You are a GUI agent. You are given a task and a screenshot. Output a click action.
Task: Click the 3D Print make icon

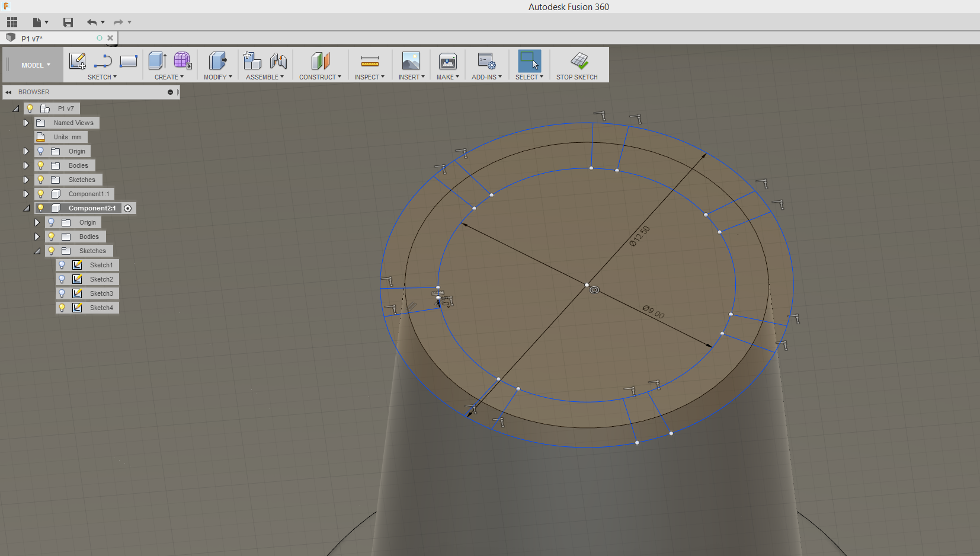coord(448,61)
